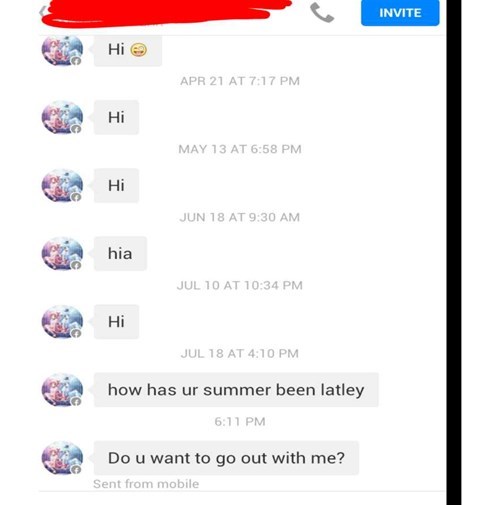Click the MAY 13 AT 6:58 PM timestamp

click(x=240, y=149)
